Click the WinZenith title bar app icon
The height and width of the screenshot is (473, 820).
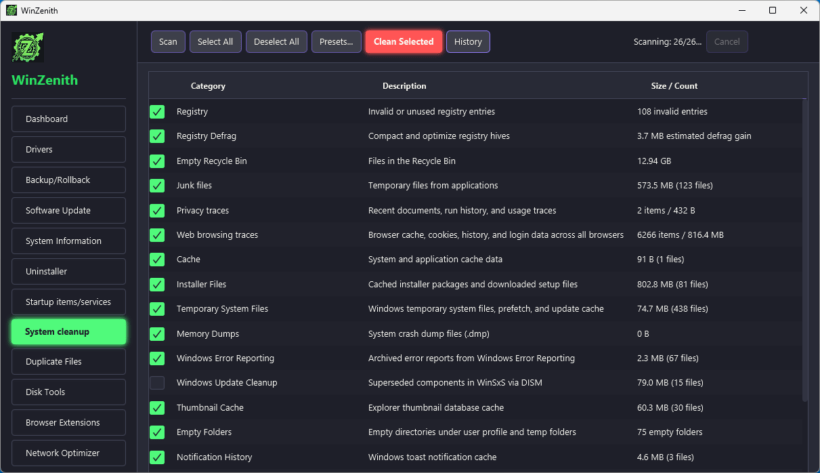point(12,10)
